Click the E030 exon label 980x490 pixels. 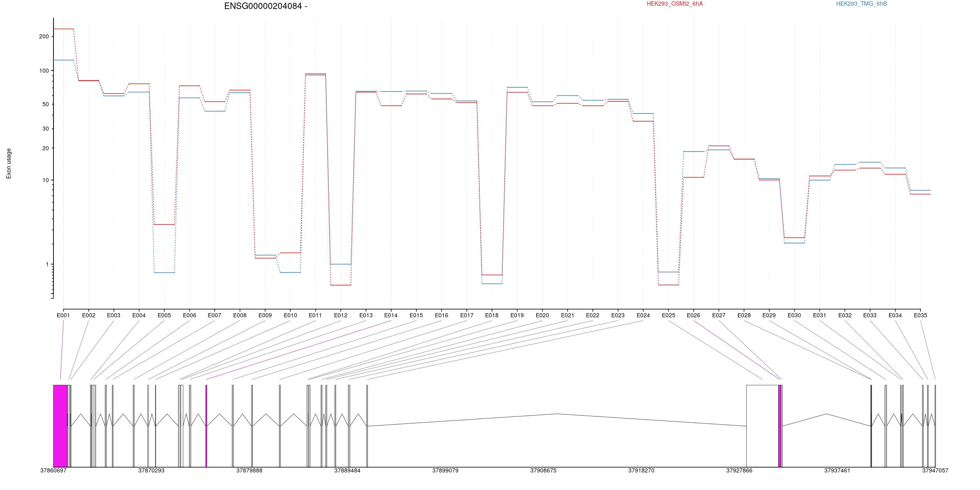(x=794, y=315)
